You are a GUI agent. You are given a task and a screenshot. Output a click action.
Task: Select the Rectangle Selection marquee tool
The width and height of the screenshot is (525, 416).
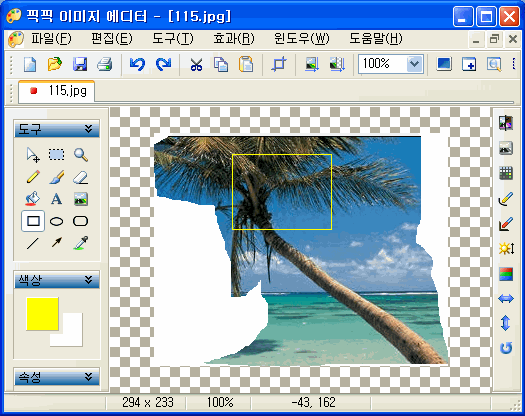56,155
